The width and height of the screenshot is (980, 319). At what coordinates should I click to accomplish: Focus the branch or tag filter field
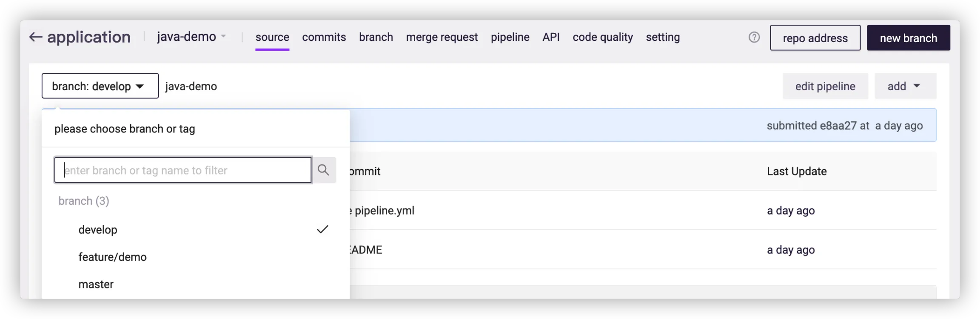tap(183, 170)
